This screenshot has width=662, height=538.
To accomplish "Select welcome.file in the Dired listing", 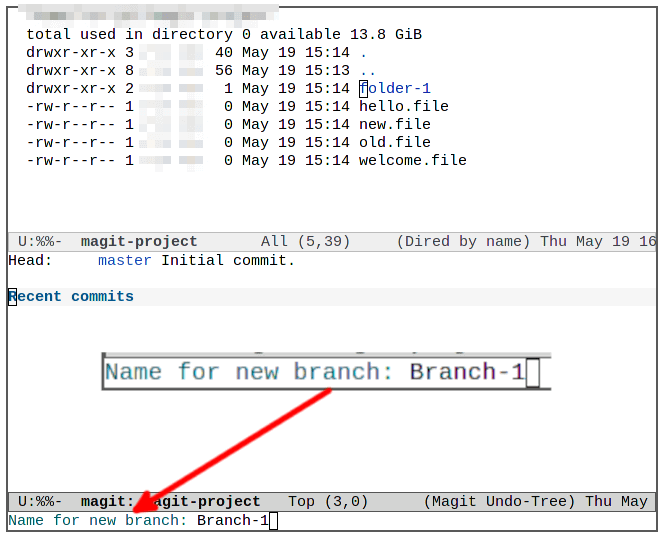I will [x=412, y=160].
